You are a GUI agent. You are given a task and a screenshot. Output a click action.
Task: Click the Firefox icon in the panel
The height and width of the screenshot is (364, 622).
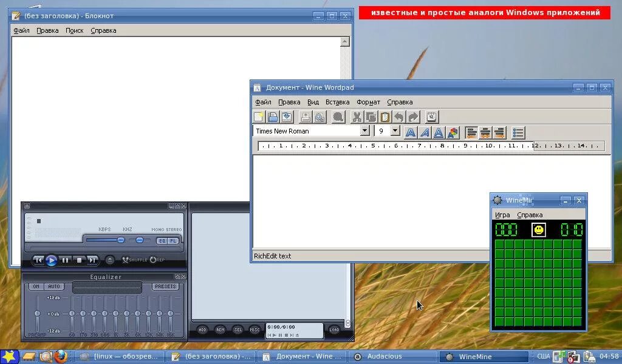pyautogui.click(x=61, y=357)
